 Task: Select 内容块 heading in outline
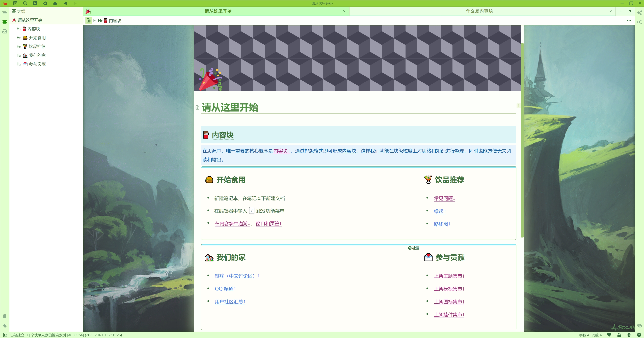(x=46, y=29)
